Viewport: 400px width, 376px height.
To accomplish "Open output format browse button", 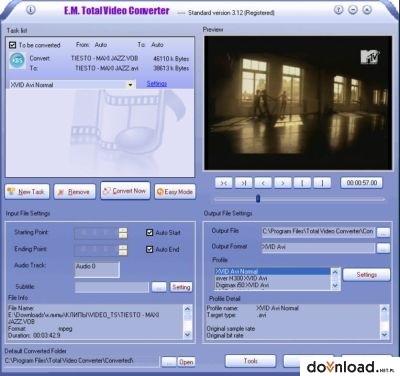I will [383, 248].
